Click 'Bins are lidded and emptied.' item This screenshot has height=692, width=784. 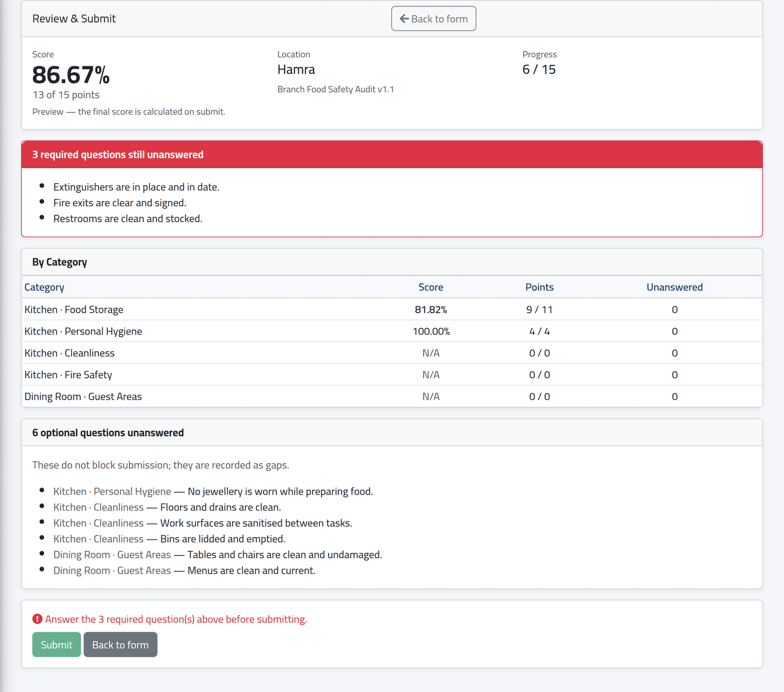(x=223, y=539)
